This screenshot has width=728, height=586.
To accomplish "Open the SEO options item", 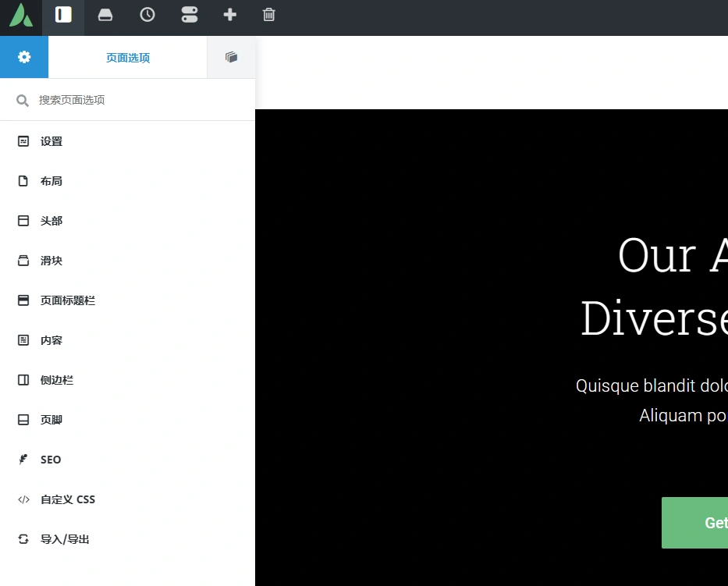I will (x=50, y=459).
